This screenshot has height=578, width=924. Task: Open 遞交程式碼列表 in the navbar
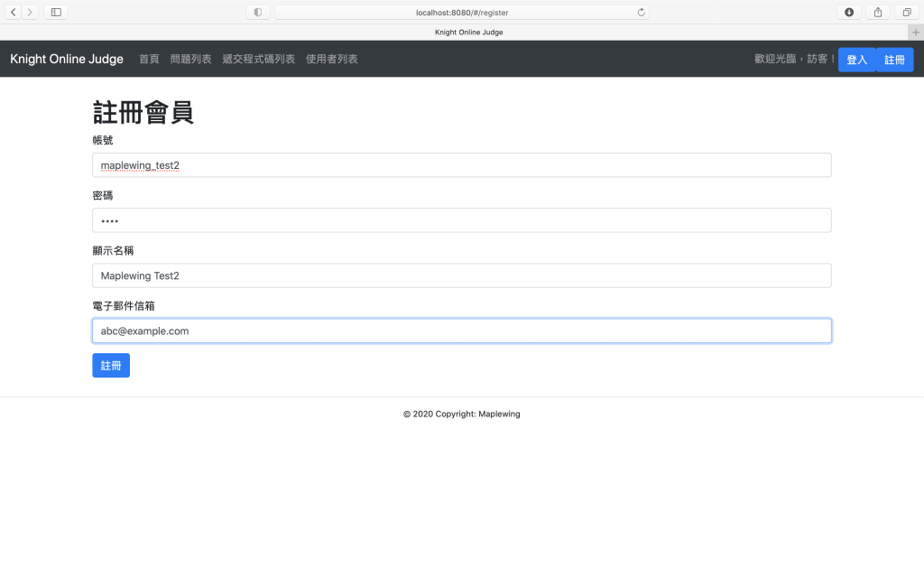[259, 59]
